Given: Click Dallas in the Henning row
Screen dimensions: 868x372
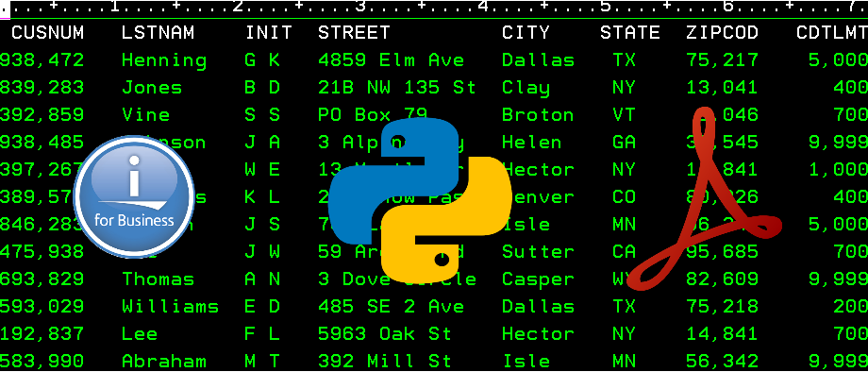Looking at the screenshot, I should click(538, 60).
